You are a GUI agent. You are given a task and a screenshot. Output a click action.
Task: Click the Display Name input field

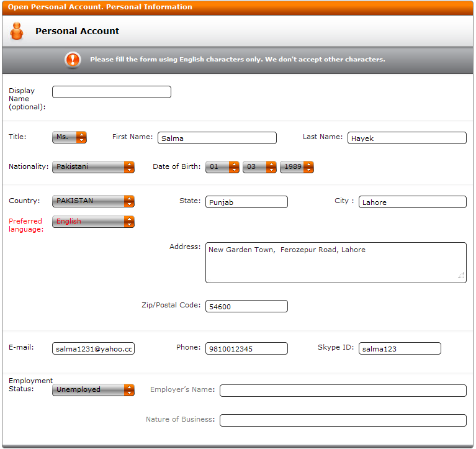(112, 92)
